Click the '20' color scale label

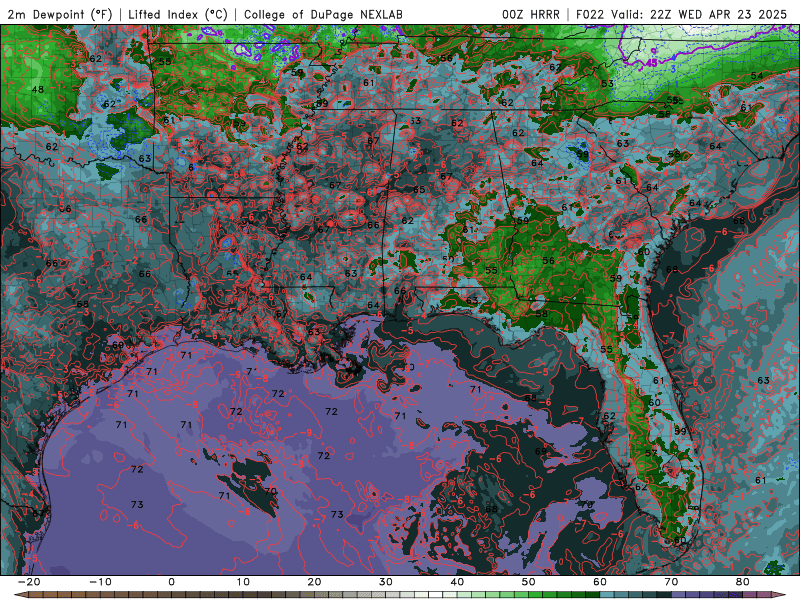pos(314,582)
